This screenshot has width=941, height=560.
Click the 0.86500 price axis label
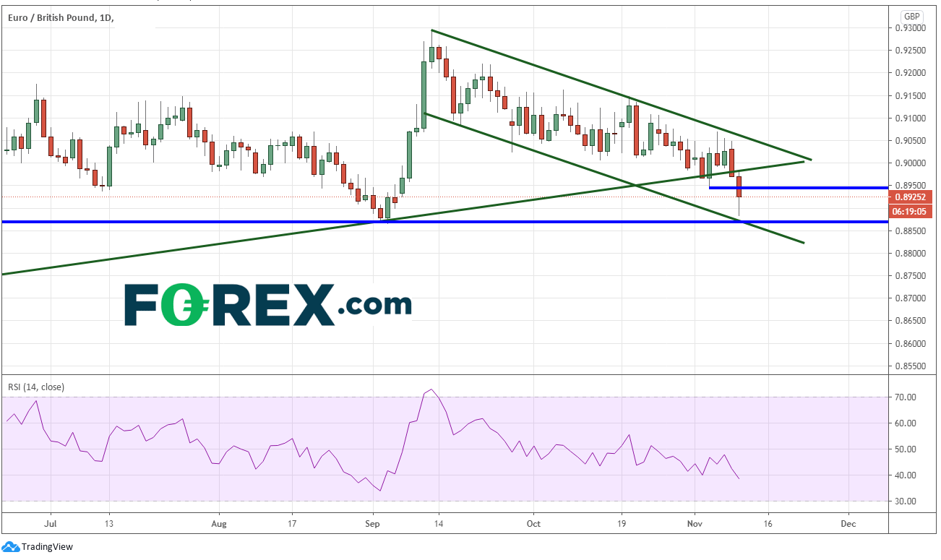click(x=909, y=321)
